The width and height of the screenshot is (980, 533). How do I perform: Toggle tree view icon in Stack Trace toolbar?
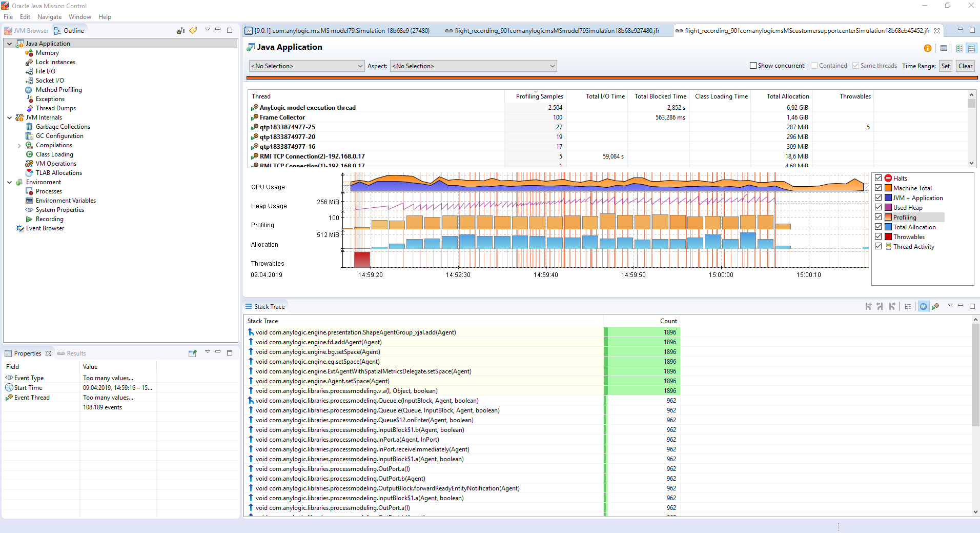click(908, 306)
